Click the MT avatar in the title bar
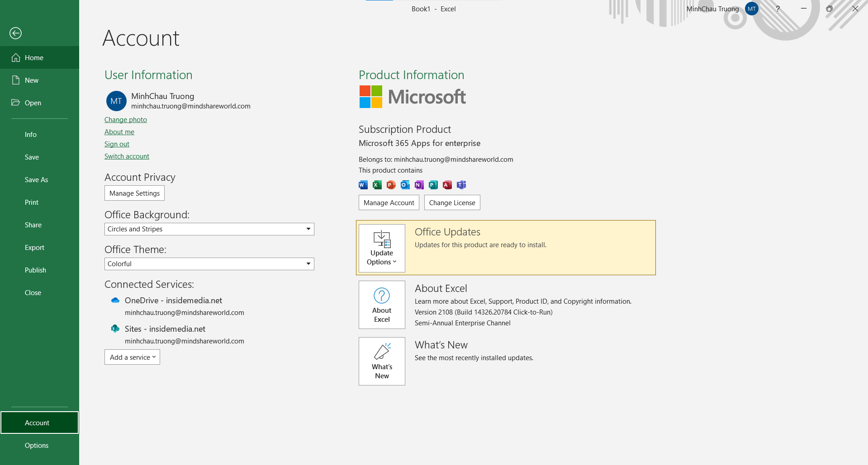This screenshot has height=465, width=868. pyautogui.click(x=752, y=9)
